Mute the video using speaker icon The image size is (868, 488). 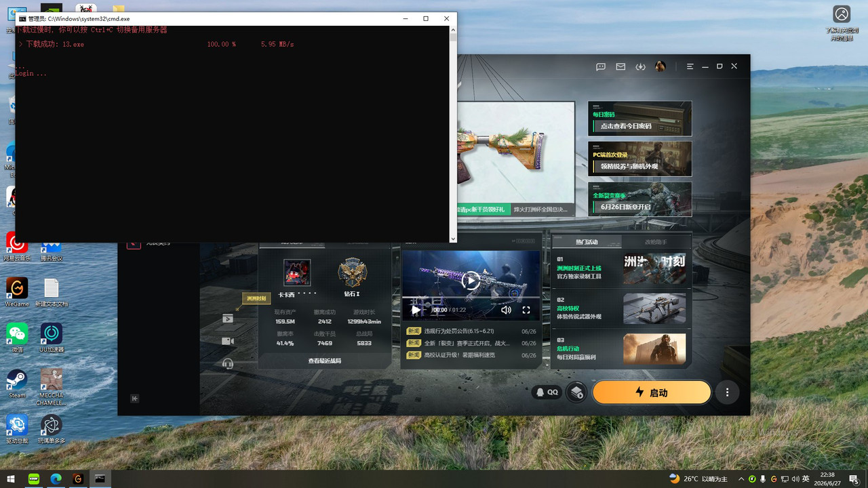pos(506,310)
